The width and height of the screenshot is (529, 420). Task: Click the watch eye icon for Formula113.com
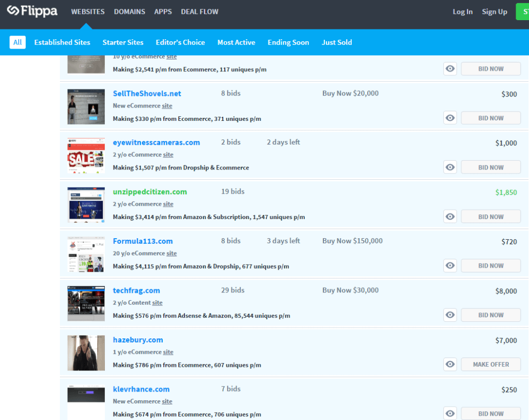coord(450,266)
